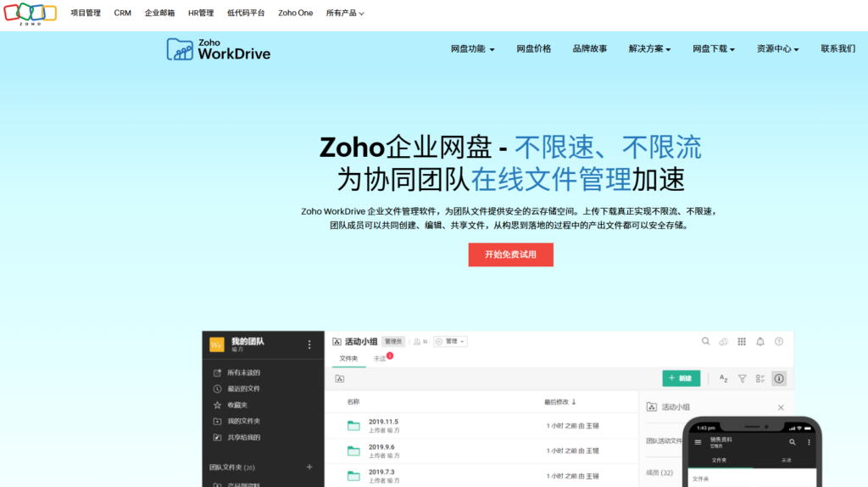Click the share icon beside 共享给我的
The height and width of the screenshot is (487, 868).
[217, 437]
